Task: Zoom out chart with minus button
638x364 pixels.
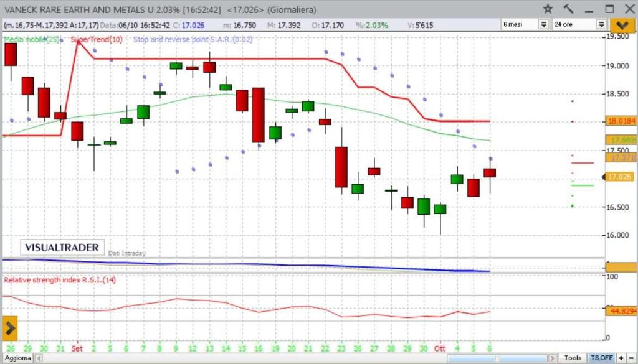Action: pyautogui.click(x=631, y=358)
